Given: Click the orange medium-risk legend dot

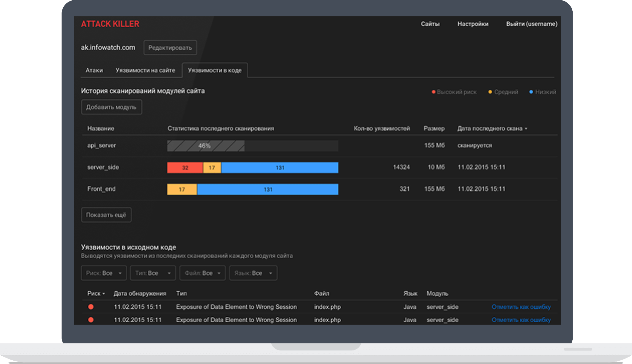Looking at the screenshot, I should pyautogui.click(x=490, y=92).
